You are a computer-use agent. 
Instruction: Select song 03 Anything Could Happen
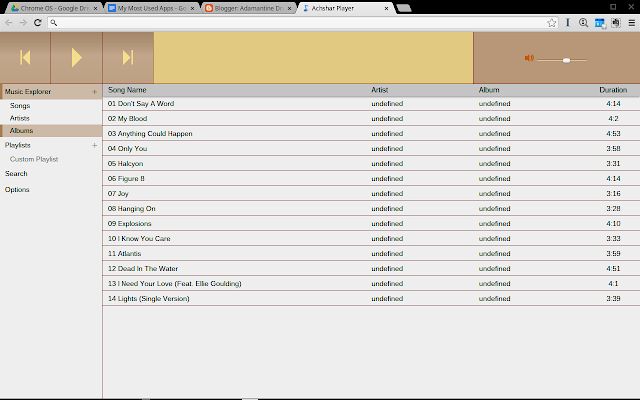[371, 133]
